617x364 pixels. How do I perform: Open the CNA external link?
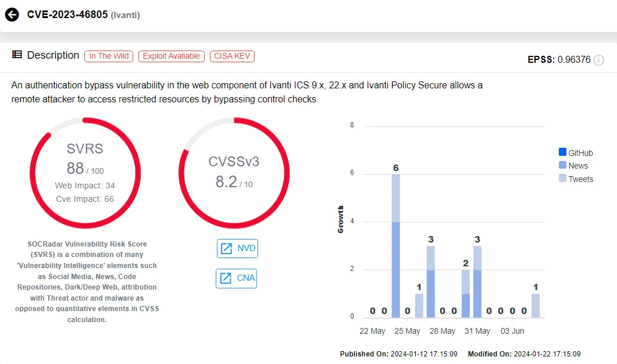pyautogui.click(x=237, y=278)
